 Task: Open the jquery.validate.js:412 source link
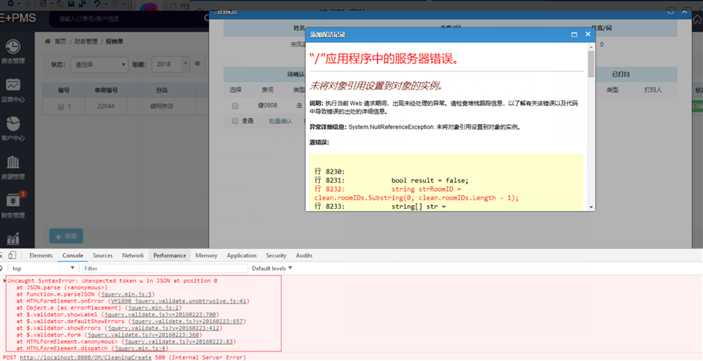pyautogui.click(x=163, y=328)
